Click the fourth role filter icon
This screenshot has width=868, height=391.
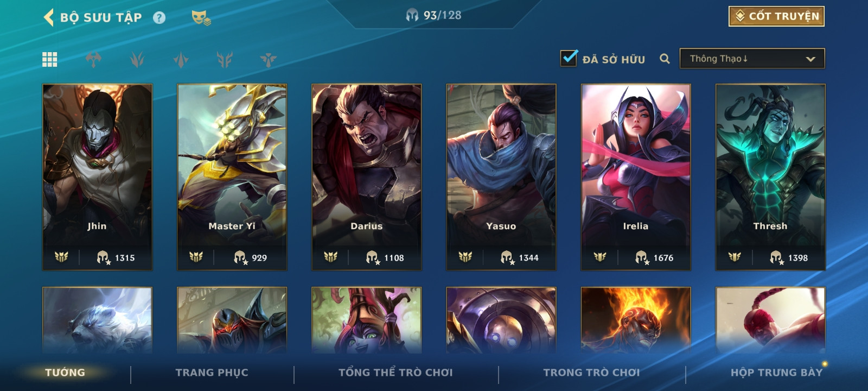coord(225,59)
